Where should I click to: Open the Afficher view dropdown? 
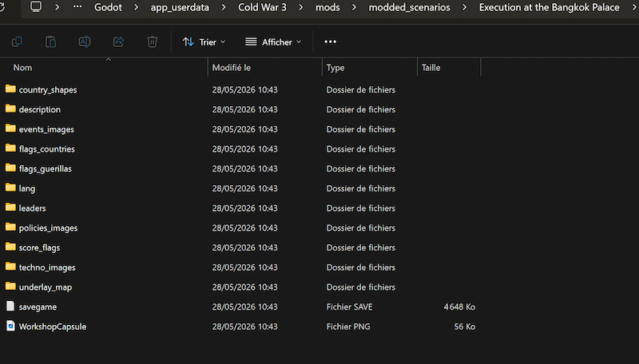pyautogui.click(x=273, y=42)
